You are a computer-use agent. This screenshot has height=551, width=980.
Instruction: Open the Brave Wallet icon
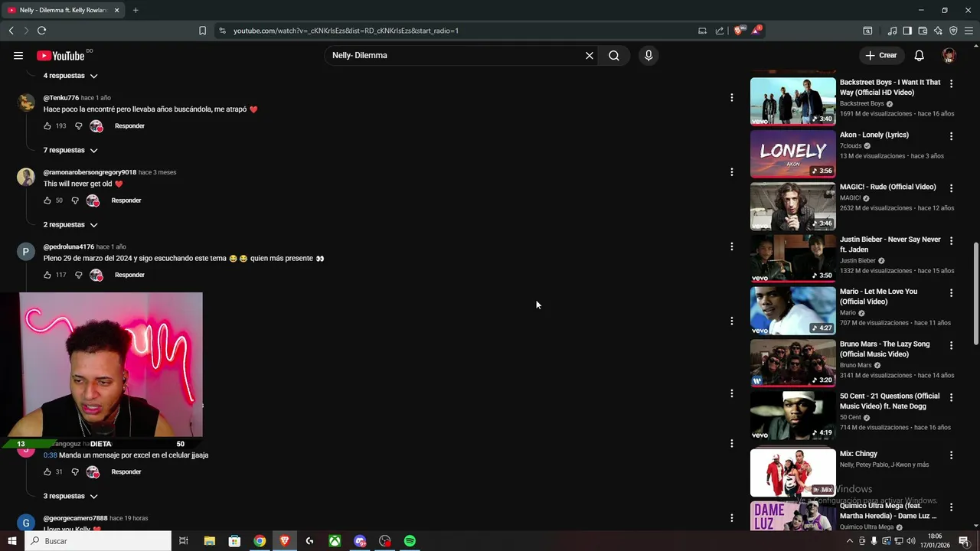(x=923, y=31)
